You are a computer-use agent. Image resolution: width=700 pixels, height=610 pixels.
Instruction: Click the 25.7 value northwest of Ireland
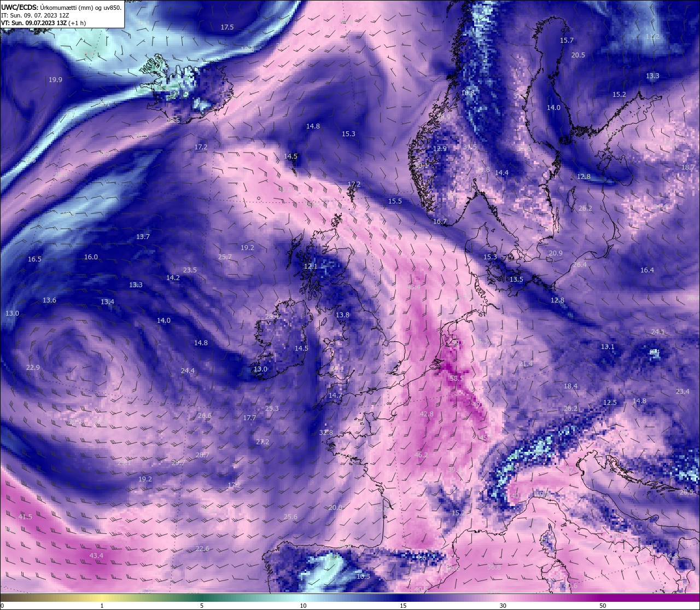click(225, 257)
